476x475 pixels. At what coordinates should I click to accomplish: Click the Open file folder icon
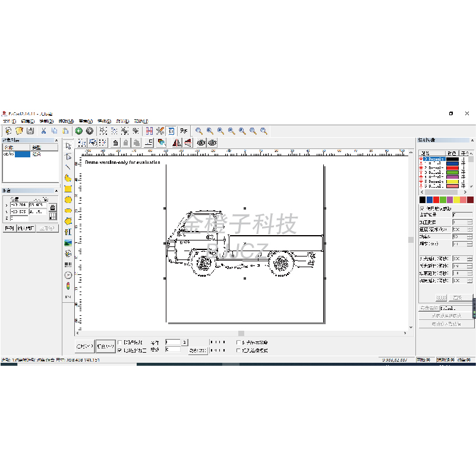pyautogui.click(x=19, y=131)
